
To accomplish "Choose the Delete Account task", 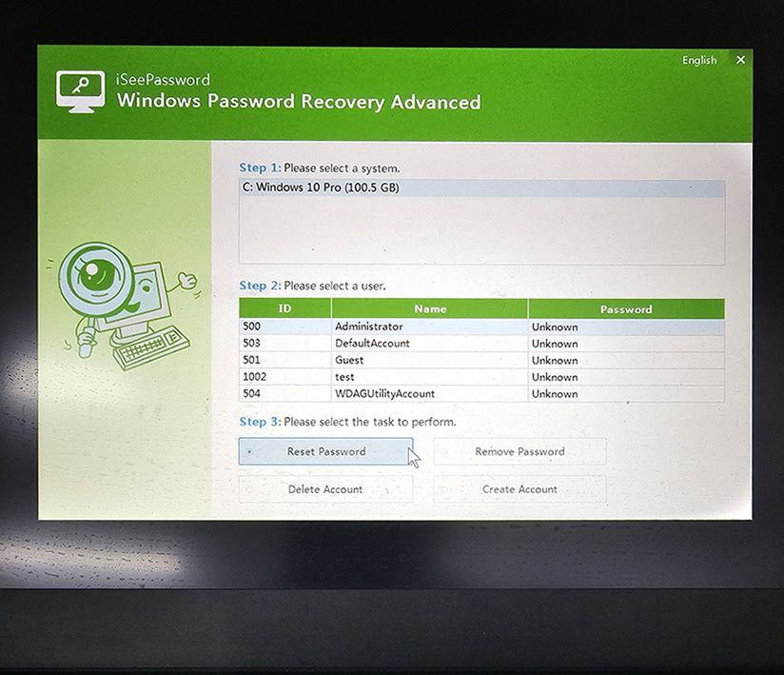I will 325,488.
